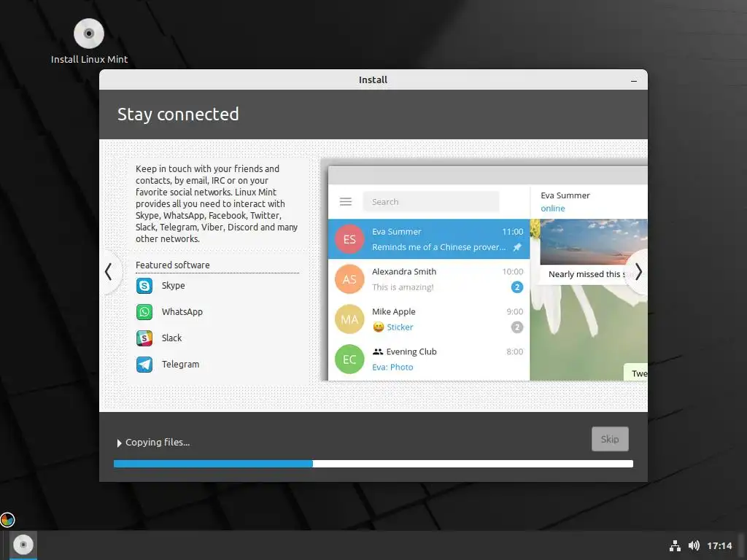Click the sunset photo thumbnail in the chat

pos(594,241)
